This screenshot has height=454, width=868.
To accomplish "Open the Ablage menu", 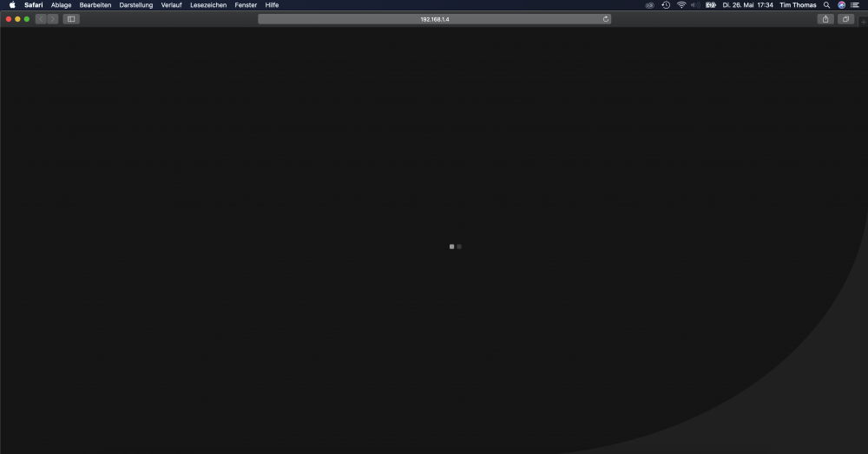I will [x=61, y=5].
